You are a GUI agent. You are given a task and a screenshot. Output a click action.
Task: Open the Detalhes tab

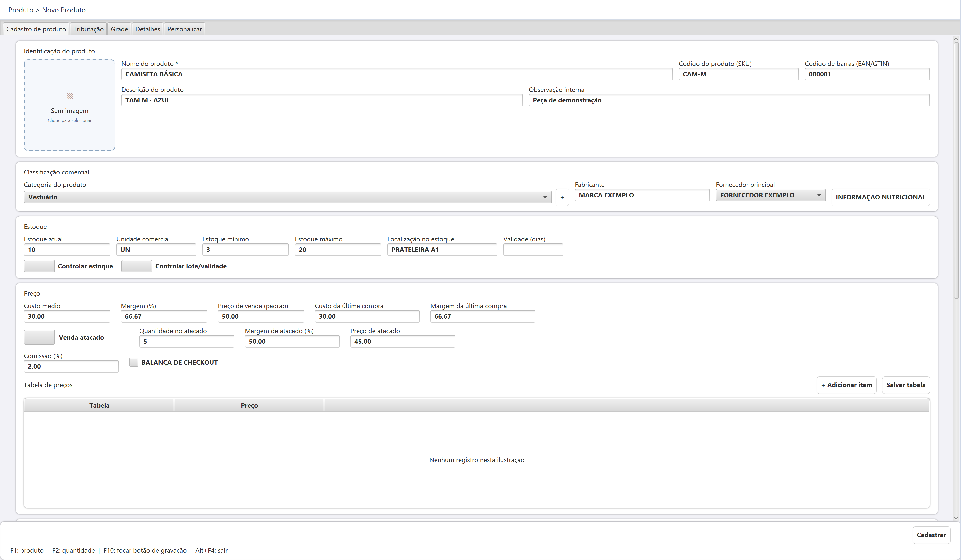[x=148, y=29]
